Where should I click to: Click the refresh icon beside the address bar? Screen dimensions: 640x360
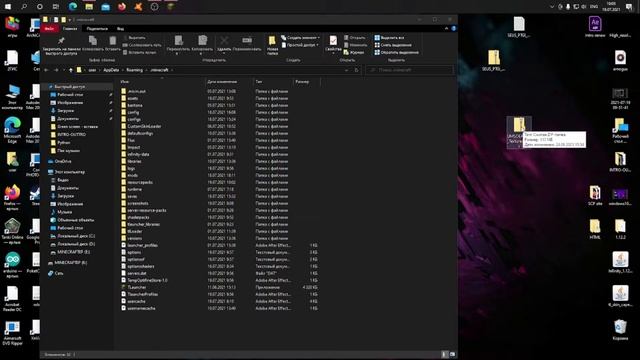point(356,70)
